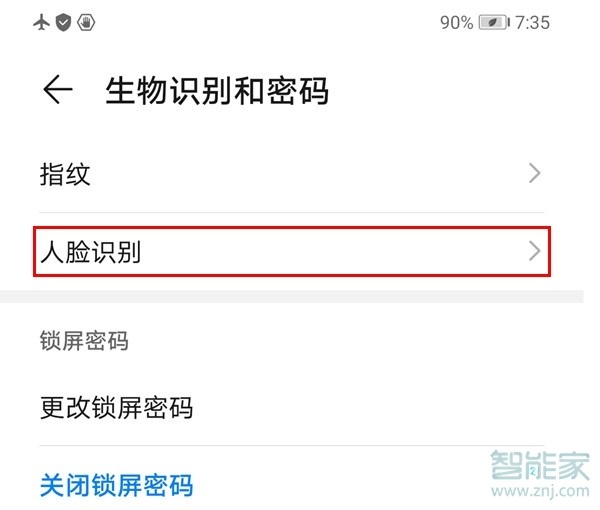This screenshot has width=600, height=510.
Task: Click the 90% battery percentage text
Action: coord(456,22)
